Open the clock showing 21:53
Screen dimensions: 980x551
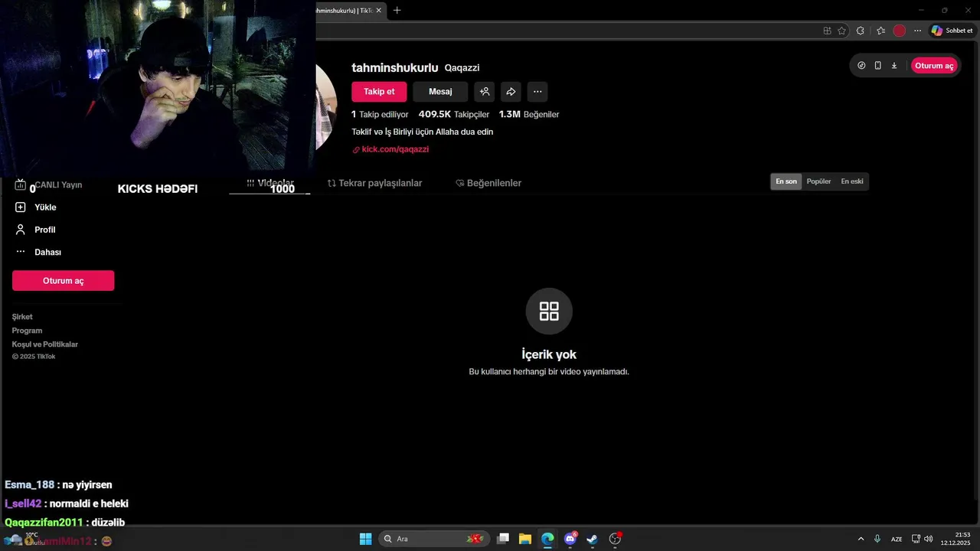955,539
